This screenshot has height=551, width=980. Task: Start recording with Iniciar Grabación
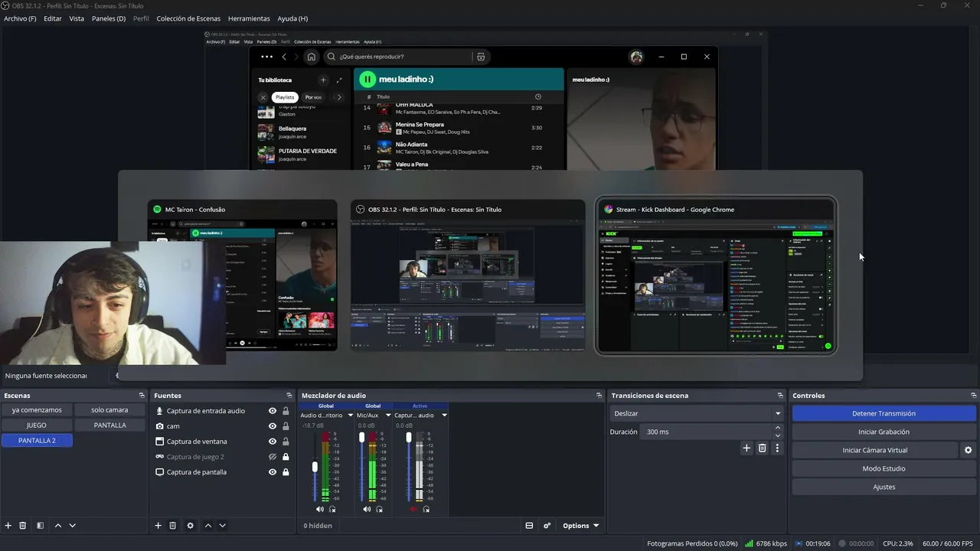884,432
